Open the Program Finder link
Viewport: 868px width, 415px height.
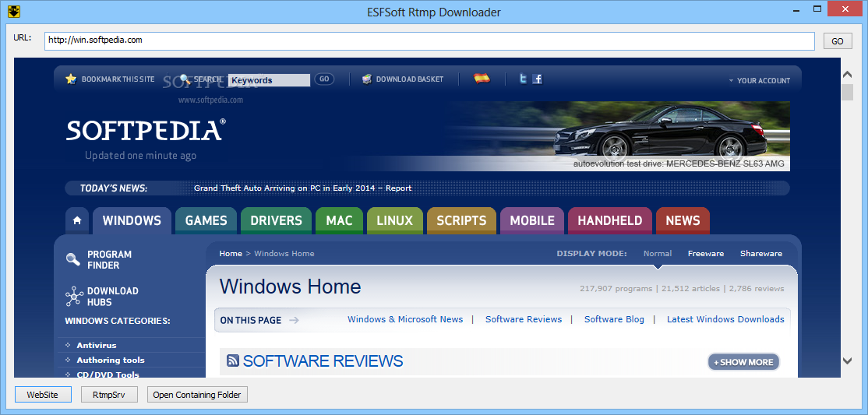110,259
